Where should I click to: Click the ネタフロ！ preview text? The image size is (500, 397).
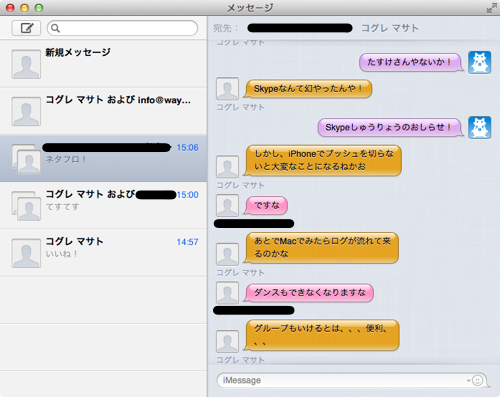[66, 160]
